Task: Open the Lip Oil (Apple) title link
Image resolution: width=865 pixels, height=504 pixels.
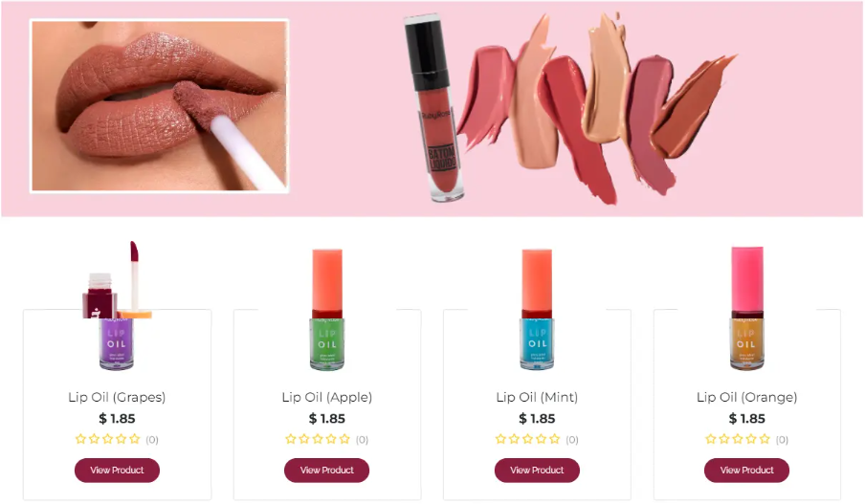Action: 327,397
